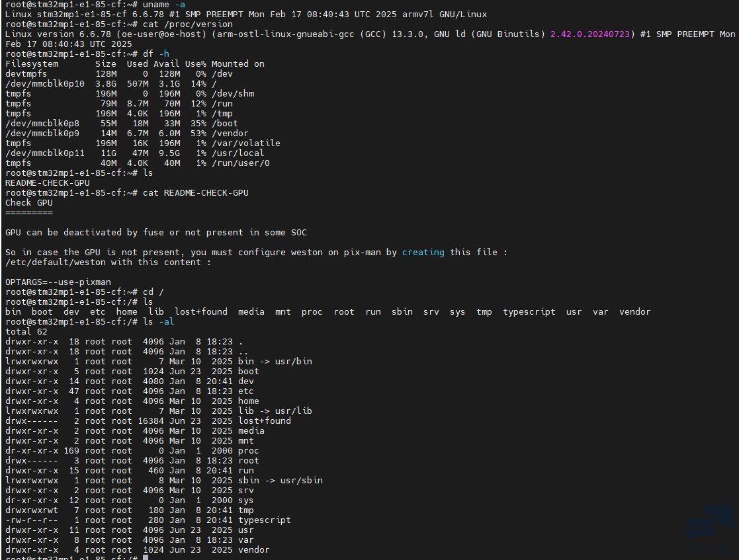Click the highlighted word 'creating' in README text
Screen dimensions: 739x560
pos(423,252)
